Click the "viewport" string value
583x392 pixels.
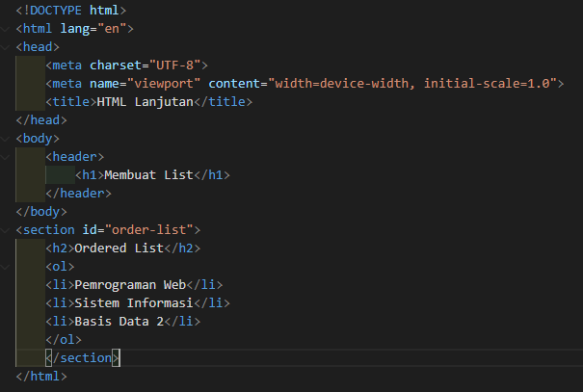click(x=164, y=84)
